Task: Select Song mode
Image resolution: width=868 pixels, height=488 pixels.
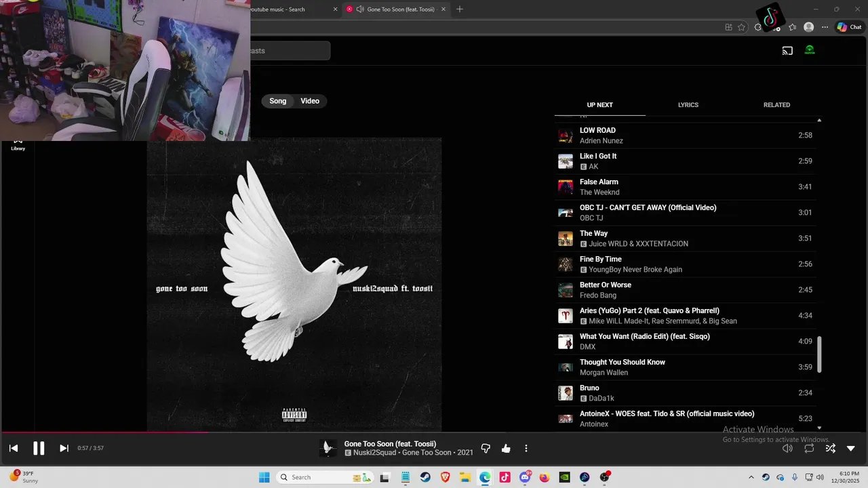Action: tap(278, 101)
